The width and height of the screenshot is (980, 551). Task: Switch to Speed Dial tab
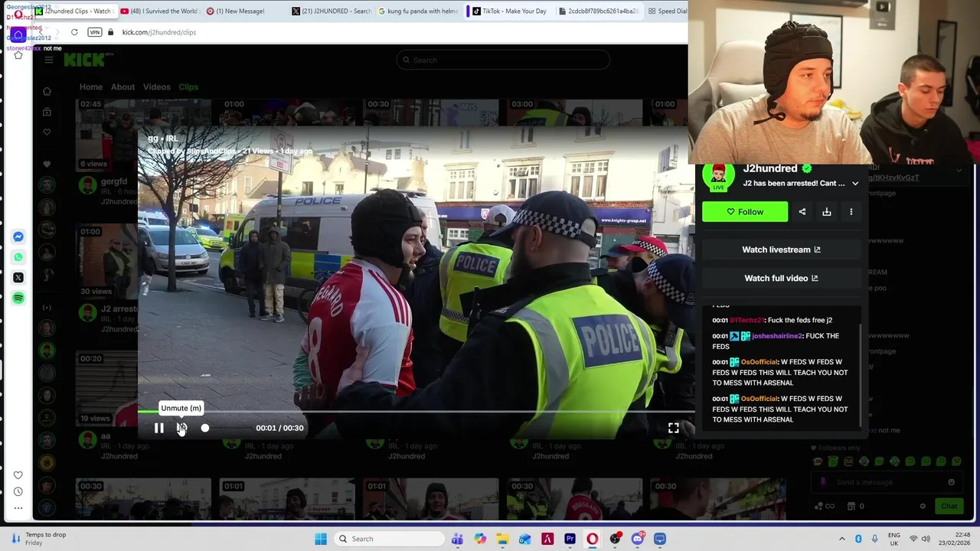(x=667, y=11)
